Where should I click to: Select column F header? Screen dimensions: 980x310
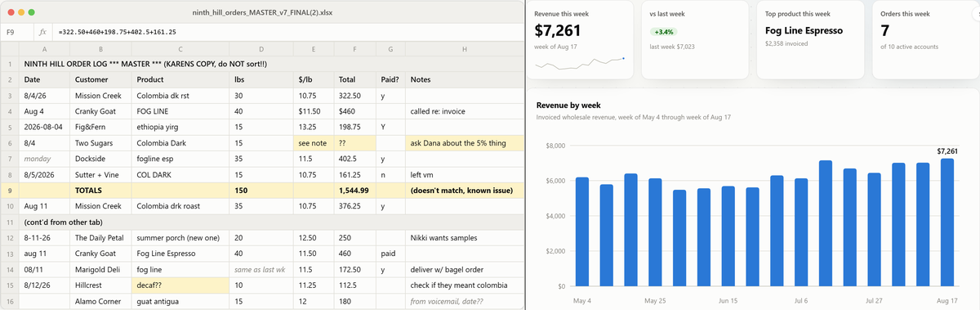(355, 50)
